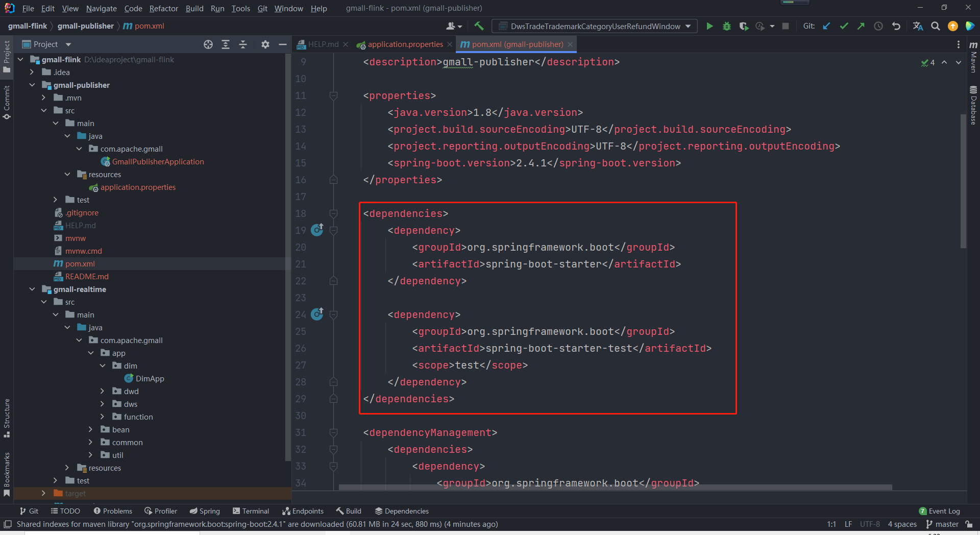Start debugging with the Debug bug icon
The image size is (980, 535).
tap(727, 26)
